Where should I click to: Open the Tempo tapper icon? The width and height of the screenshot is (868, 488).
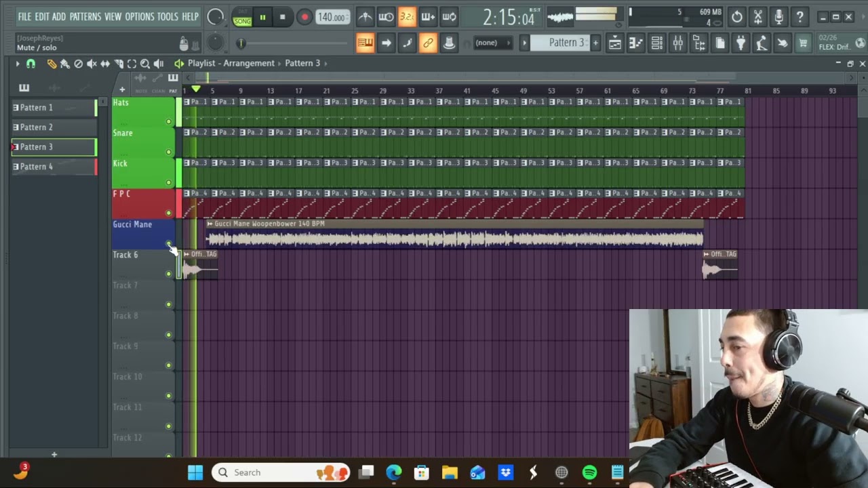[x=762, y=43]
